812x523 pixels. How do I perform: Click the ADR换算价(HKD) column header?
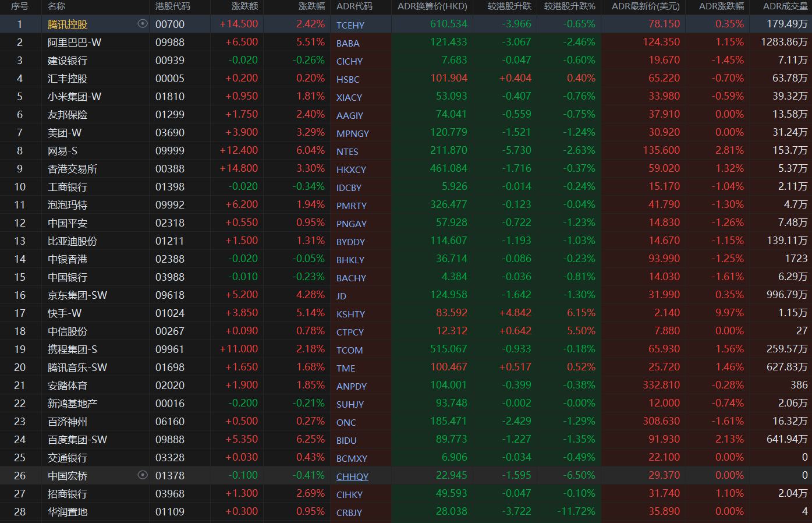coord(432,6)
